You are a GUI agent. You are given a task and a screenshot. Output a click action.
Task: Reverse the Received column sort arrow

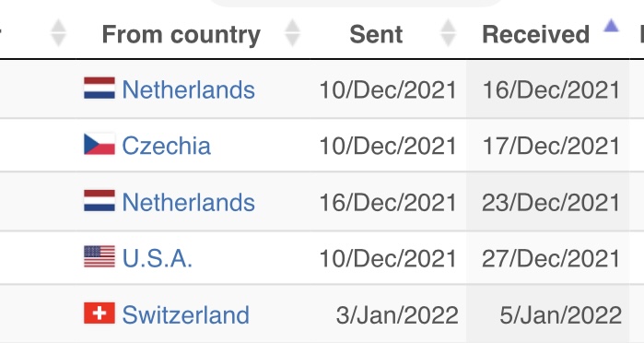click(x=611, y=26)
